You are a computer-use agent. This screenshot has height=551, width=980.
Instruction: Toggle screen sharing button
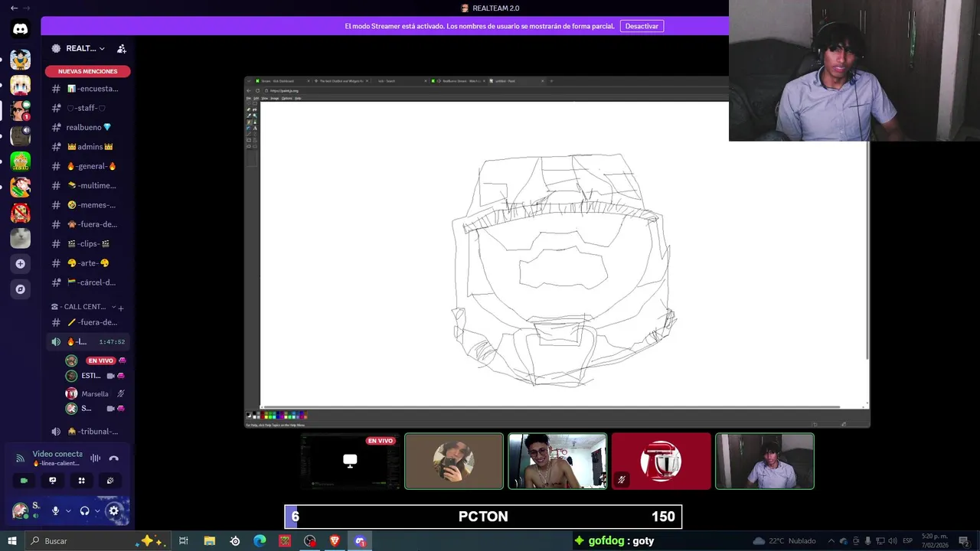[52, 481]
